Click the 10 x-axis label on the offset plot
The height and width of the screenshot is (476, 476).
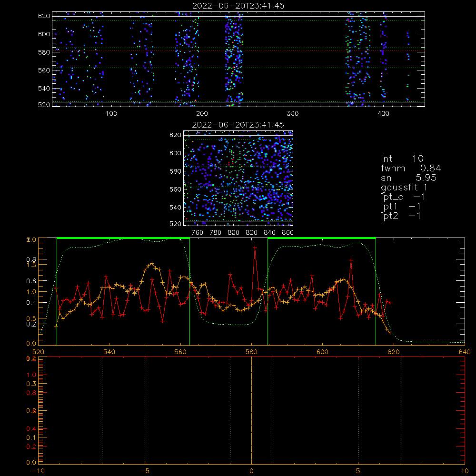[465, 471]
